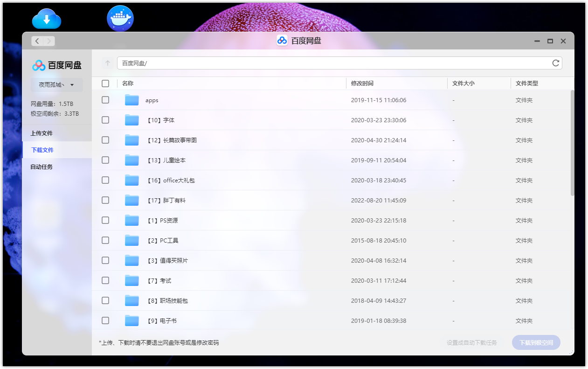Focus the 百度网盘/ path input field
Viewport: 588px width, 369px height.
pyautogui.click(x=333, y=63)
